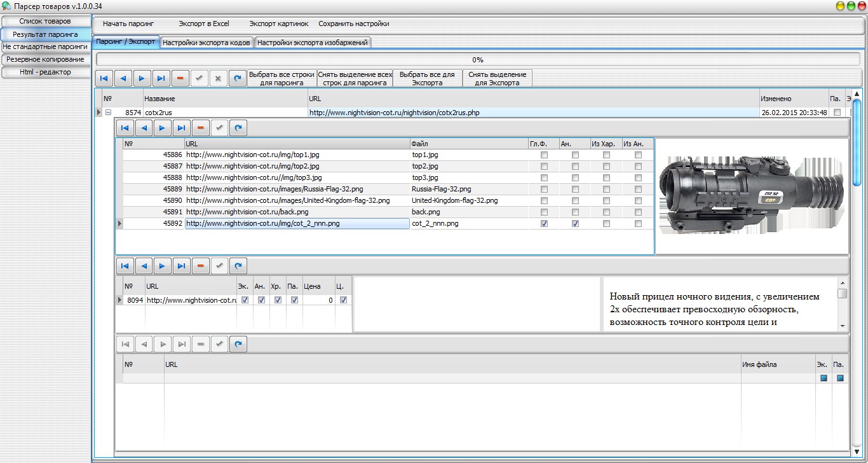Go to first record in price table navigator
The height and width of the screenshot is (463, 868).
125,266
